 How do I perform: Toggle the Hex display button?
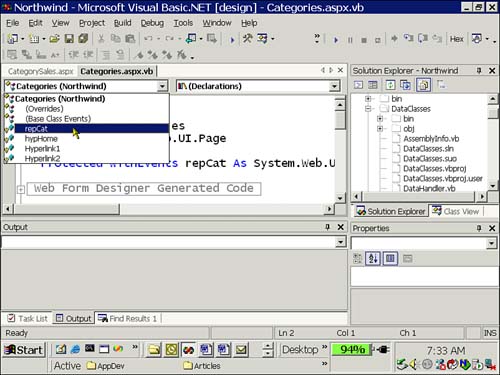click(457, 39)
